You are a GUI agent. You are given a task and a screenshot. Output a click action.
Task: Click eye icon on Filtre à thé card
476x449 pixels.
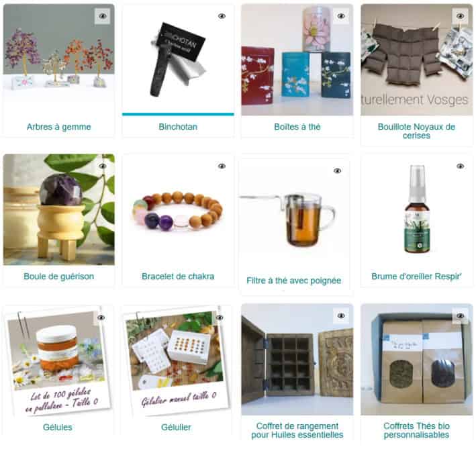click(x=338, y=170)
